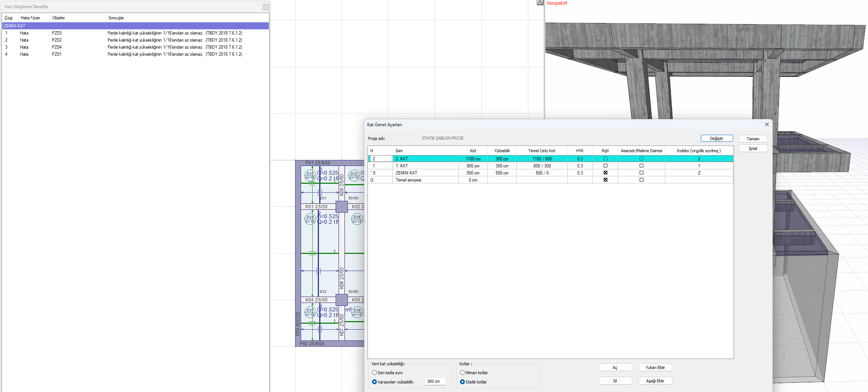The width and height of the screenshot is (868, 392).
Task: Click the D01 slab marker in plan
Action: click(310, 176)
